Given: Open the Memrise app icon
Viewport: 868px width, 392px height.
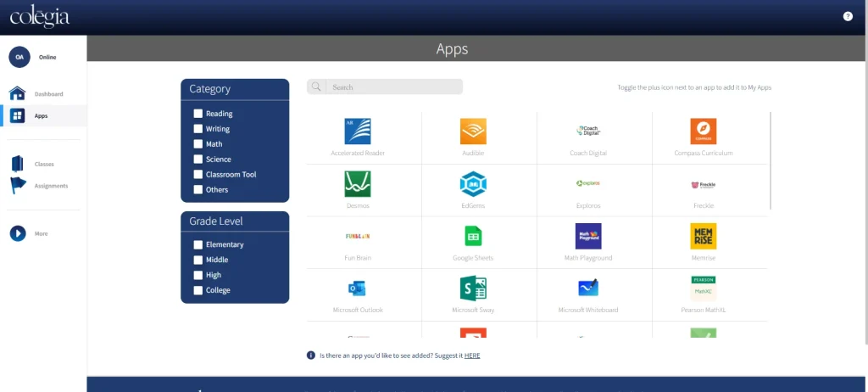Looking at the screenshot, I should [703, 236].
